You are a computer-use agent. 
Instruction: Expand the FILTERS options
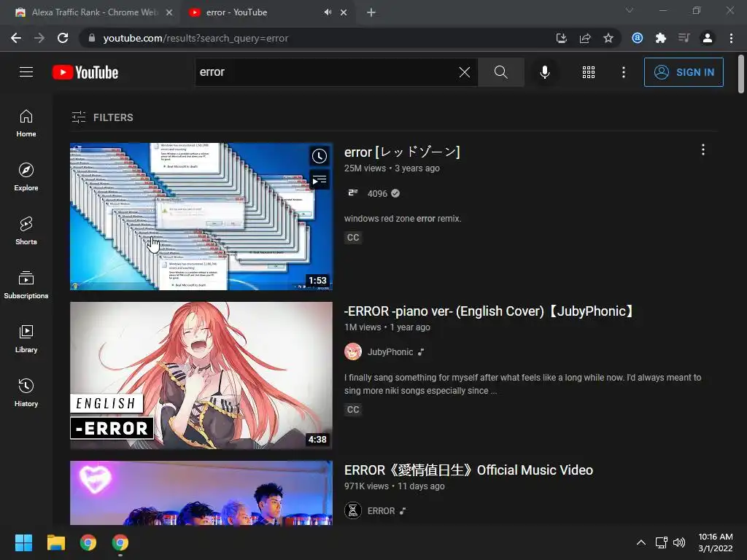(102, 117)
